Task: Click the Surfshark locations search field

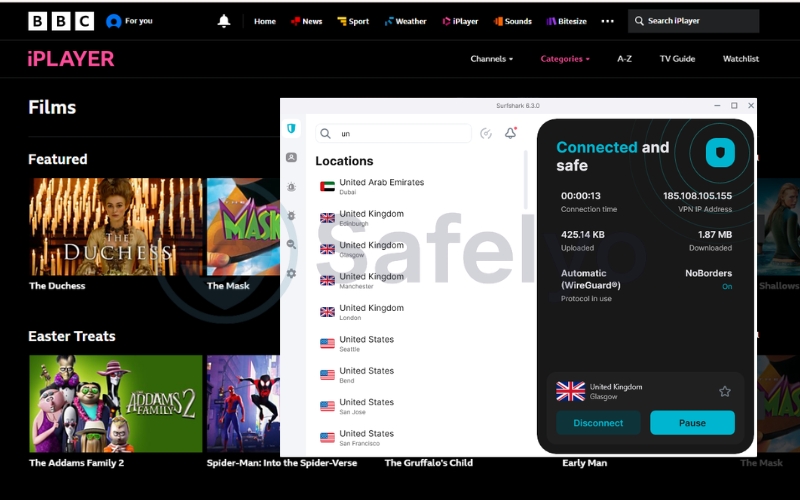Action: click(393, 134)
